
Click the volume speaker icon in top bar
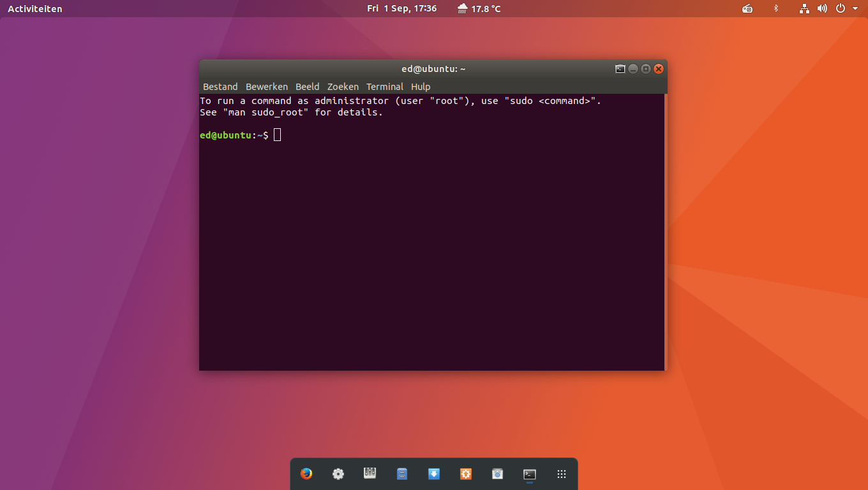822,8
